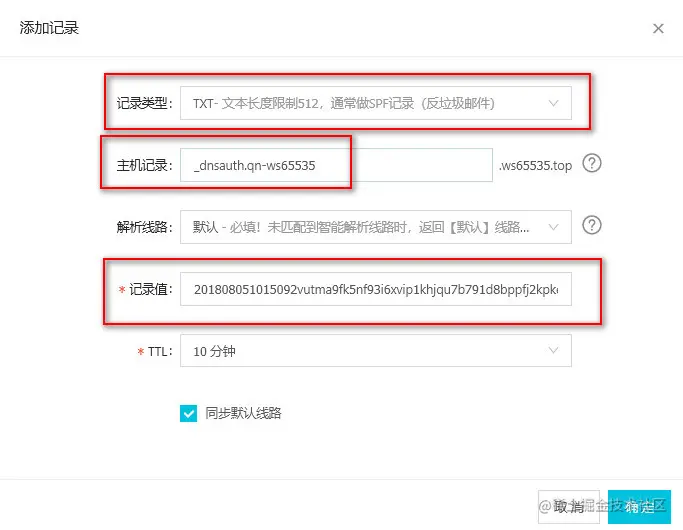Click the 记录类型 field label

coord(145,103)
